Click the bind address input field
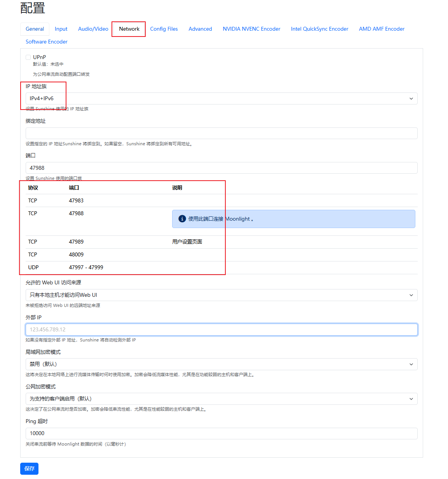448x479 pixels. click(x=221, y=133)
